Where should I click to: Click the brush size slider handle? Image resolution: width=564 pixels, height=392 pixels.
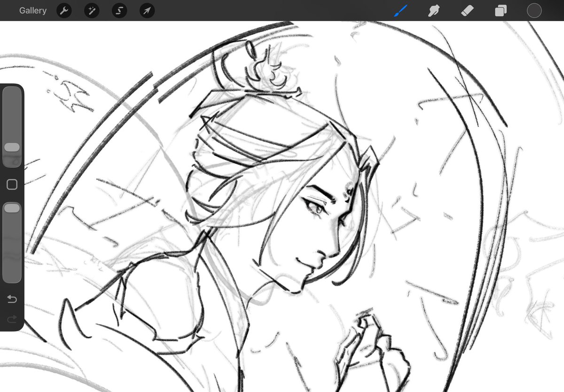[12, 148]
